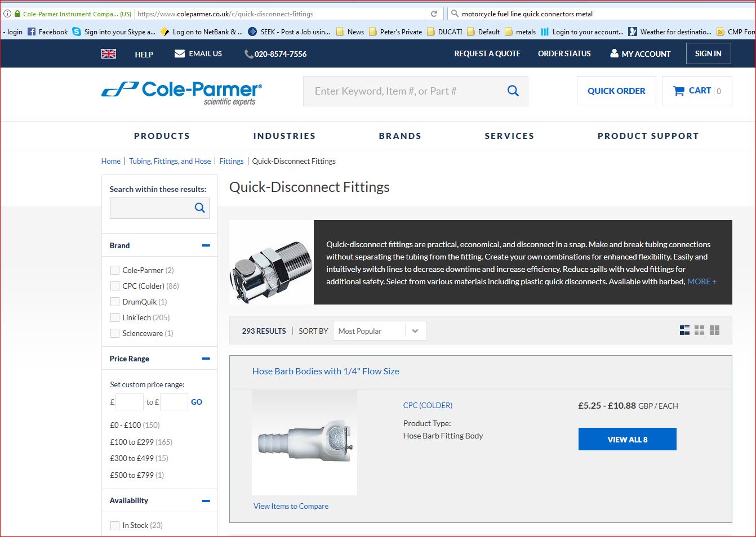The image size is (756, 537).
Task: Open the CMP Forum feed bookmark
Action: pos(736,32)
